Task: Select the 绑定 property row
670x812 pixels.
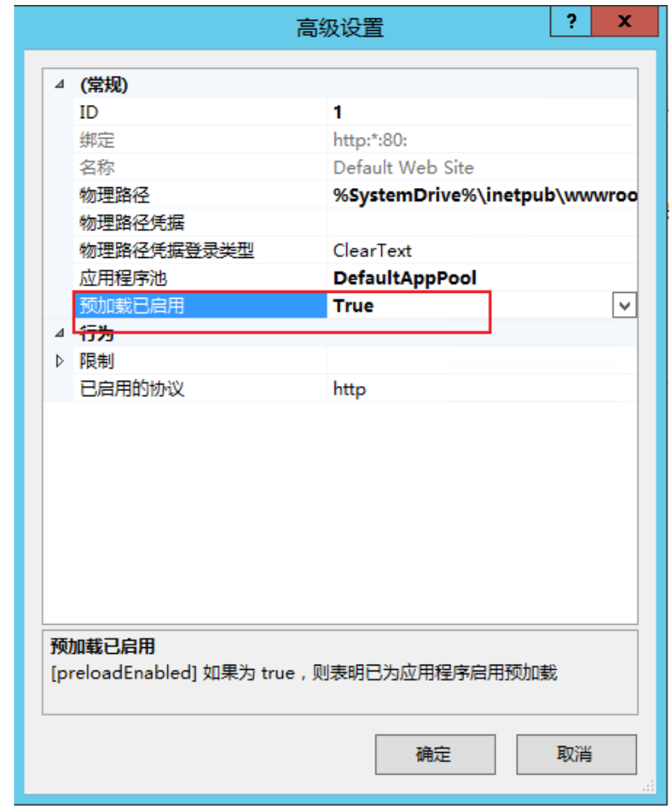Action: [x=355, y=140]
